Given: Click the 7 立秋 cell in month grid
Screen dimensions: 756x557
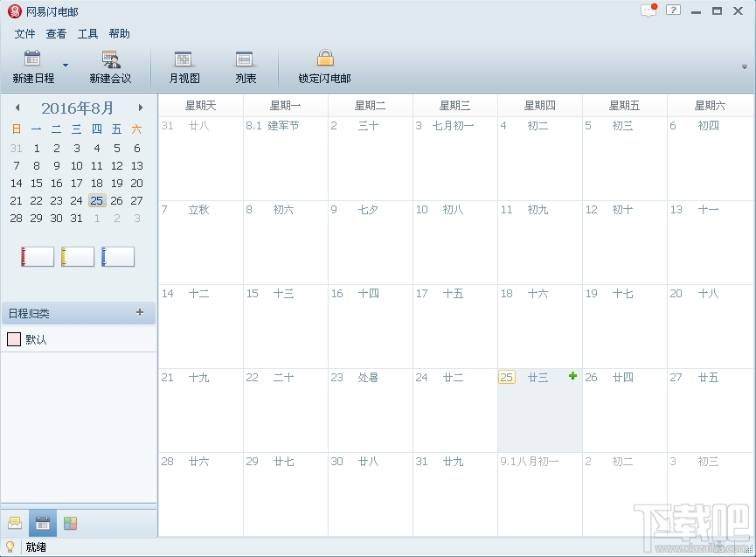Looking at the screenshot, I should tap(201, 242).
